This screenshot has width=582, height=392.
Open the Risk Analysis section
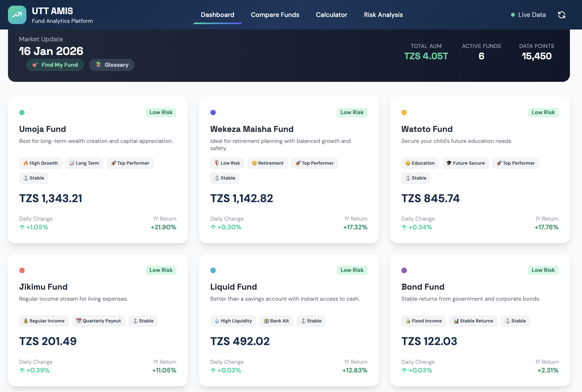pos(383,15)
